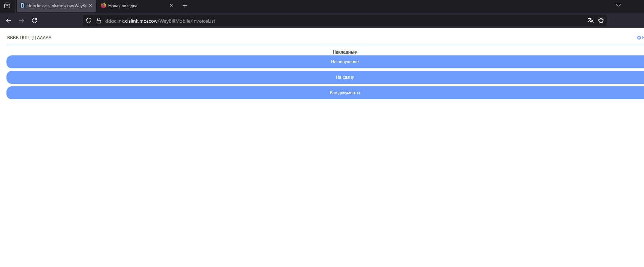Open the list all tabs dropdown arrow
644x267 pixels.
point(618,5)
